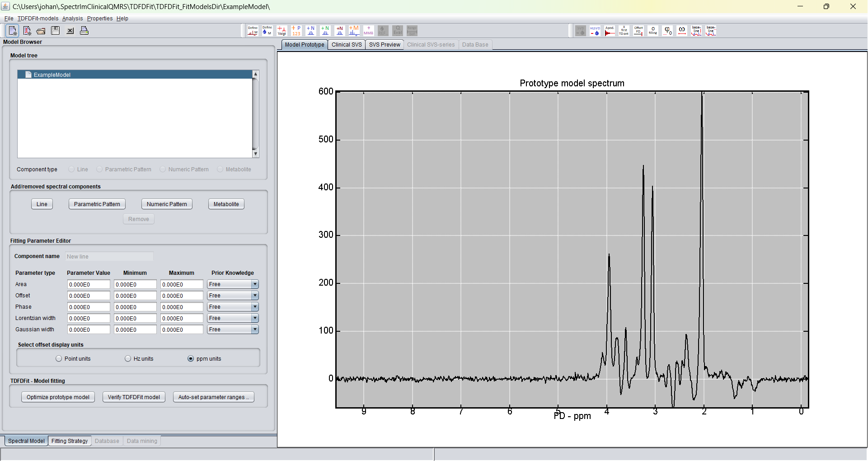Open a model with the folder icon
868x461 pixels.
(x=41, y=31)
